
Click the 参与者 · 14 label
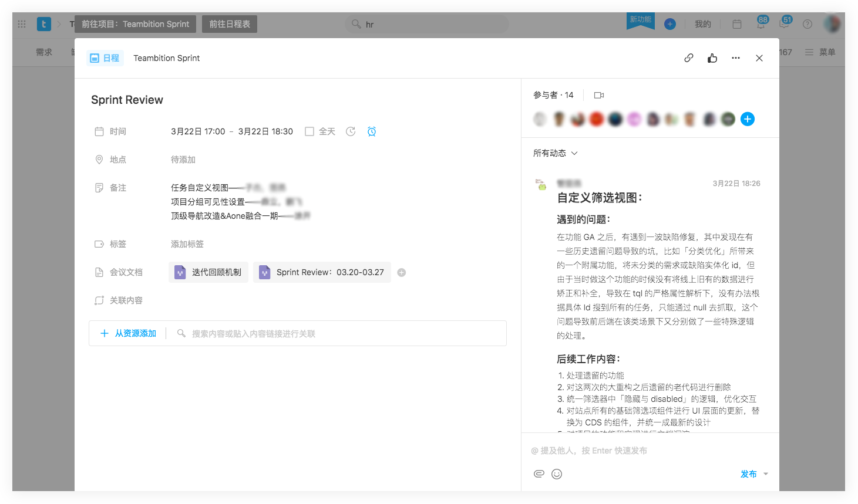pyautogui.click(x=553, y=95)
